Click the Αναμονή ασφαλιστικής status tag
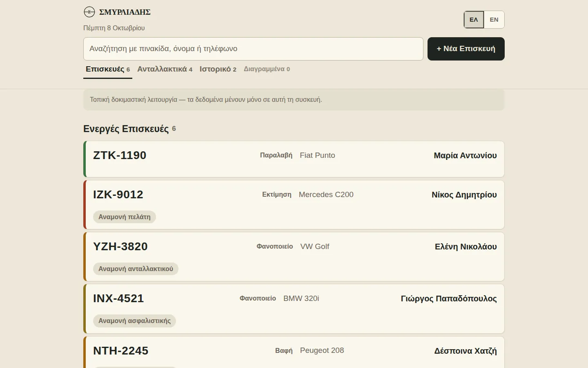 tap(134, 321)
